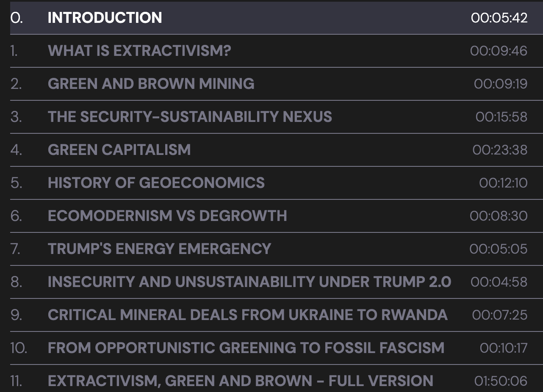Open the 'What Is Extractivism?' chapter
The image size is (543, 392).
[139, 51]
